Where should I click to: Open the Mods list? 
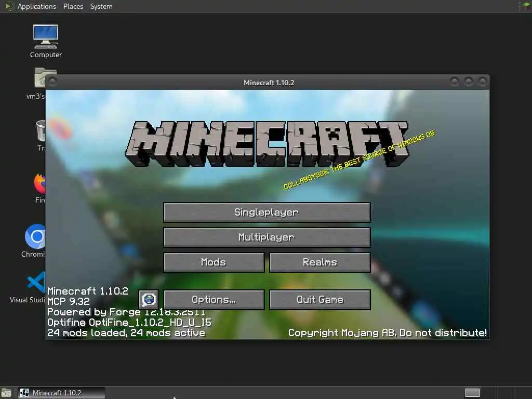pyautogui.click(x=214, y=262)
